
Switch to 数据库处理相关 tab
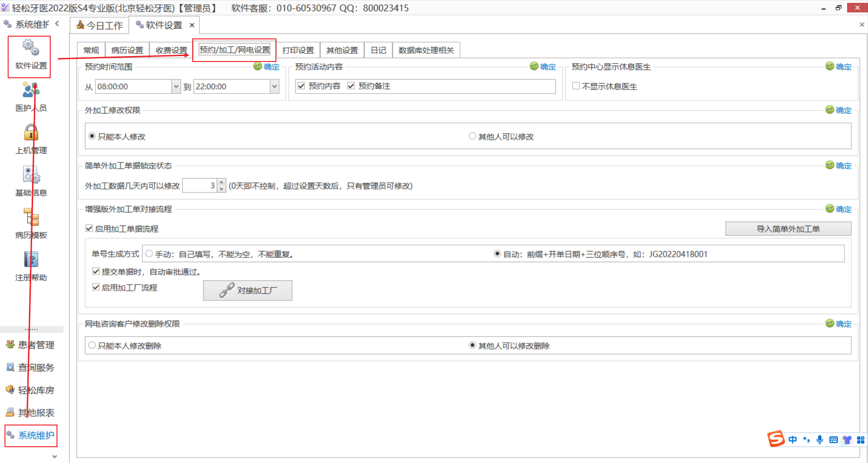[x=426, y=50]
